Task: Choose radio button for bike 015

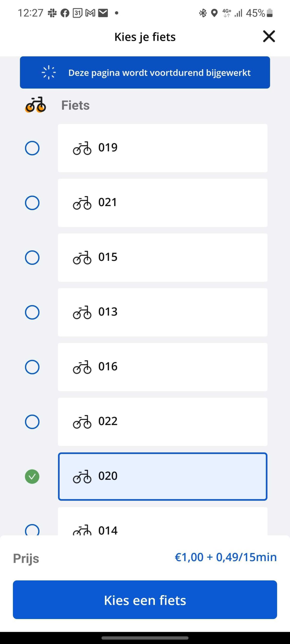Action: [x=32, y=258]
